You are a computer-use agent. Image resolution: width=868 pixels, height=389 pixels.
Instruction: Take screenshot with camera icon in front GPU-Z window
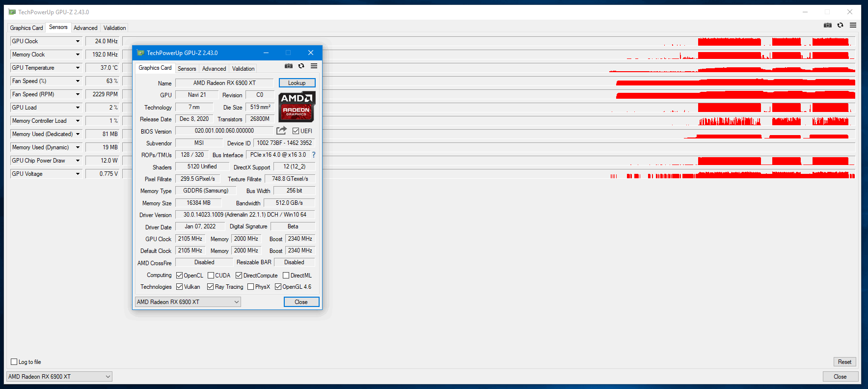(289, 66)
